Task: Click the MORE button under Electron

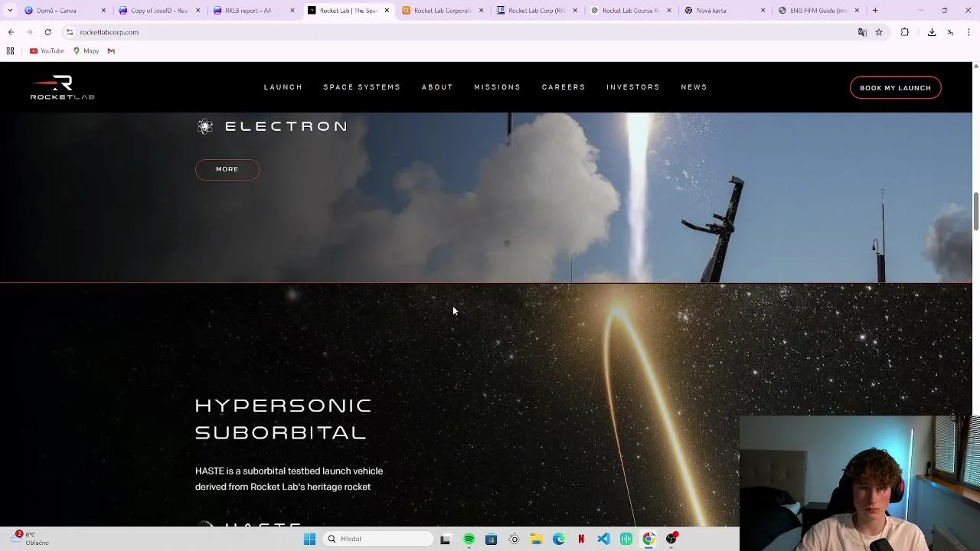Action: pos(227,169)
